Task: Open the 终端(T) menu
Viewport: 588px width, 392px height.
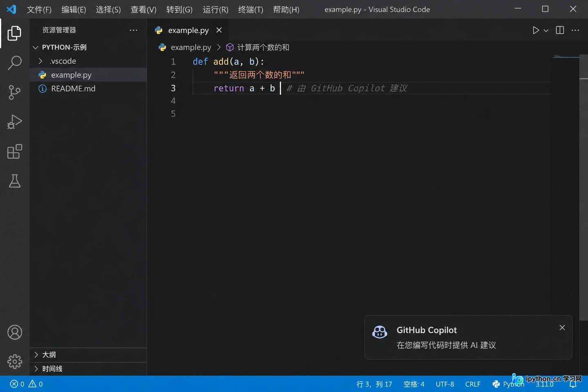Action: click(x=251, y=9)
